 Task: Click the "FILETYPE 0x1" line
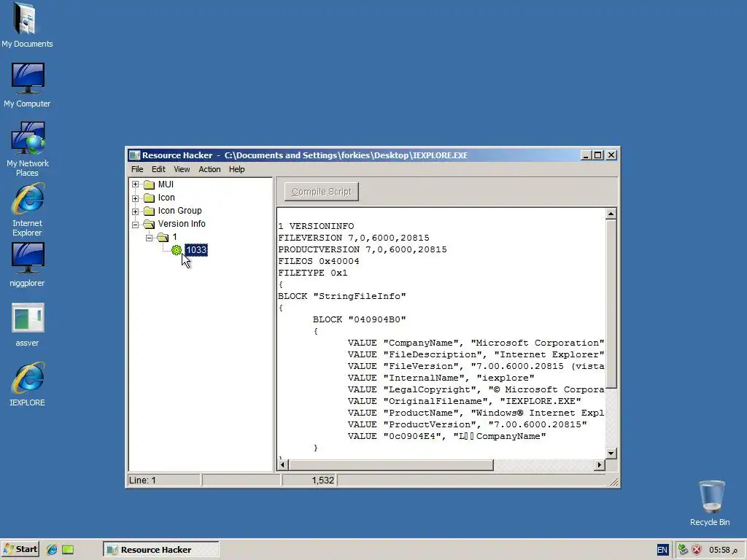(312, 273)
